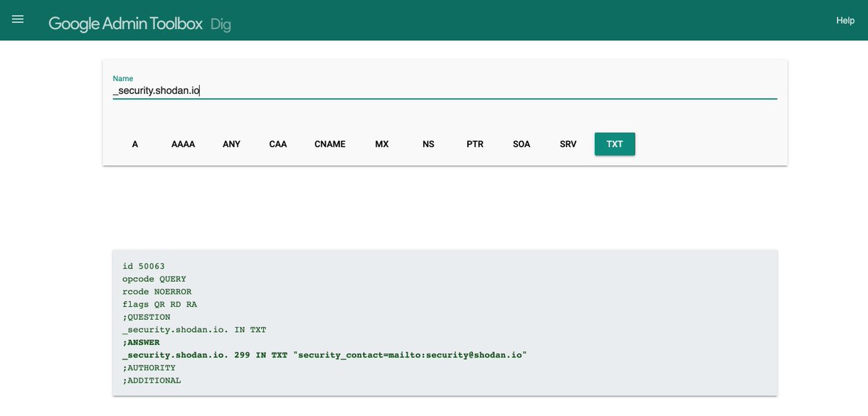The width and height of the screenshot is (868, 416).
Task: Select the A record type
Action: (x=135, y=144)
